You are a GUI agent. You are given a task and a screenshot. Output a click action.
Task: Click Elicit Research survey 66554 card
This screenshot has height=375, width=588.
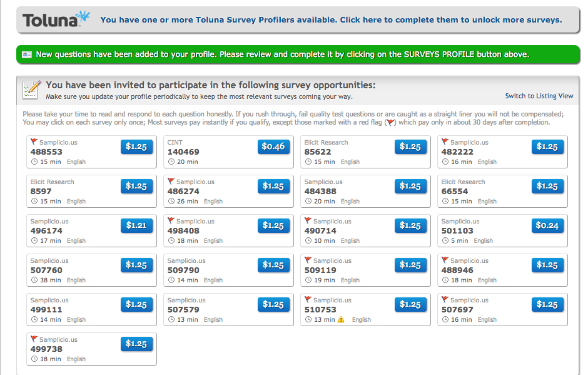pos(502,191)
